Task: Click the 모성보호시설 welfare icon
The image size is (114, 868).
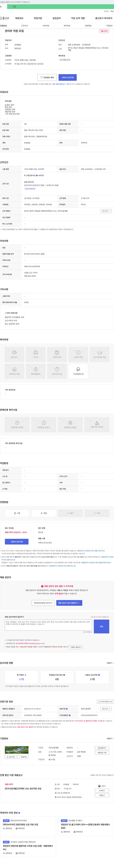Action: 57,371
